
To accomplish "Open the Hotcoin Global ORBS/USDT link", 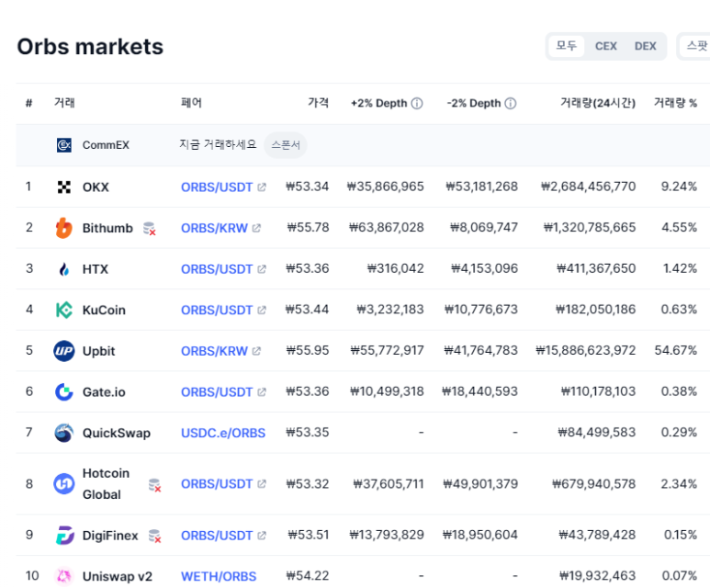I will (217, 484).
